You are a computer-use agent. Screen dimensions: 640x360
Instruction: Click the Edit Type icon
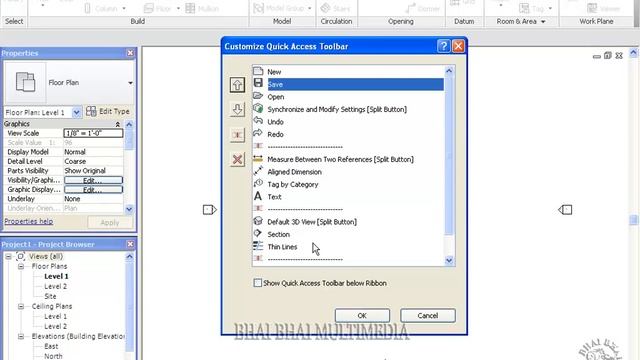91,111
